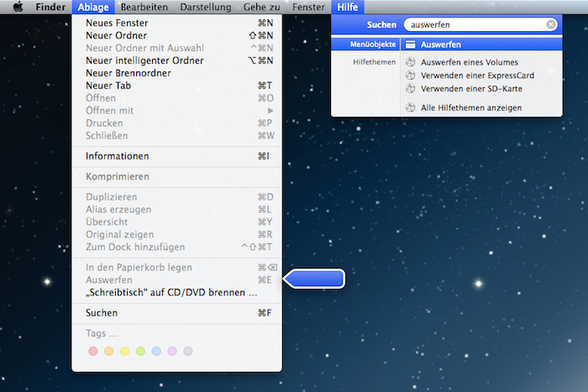The image size is (588, 392).
Task: Open the Darstellung menu
Action: [x=206, y=7]
